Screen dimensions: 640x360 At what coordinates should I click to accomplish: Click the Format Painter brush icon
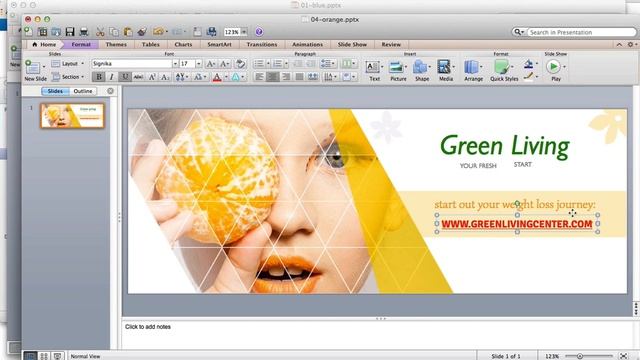[142, 32]
